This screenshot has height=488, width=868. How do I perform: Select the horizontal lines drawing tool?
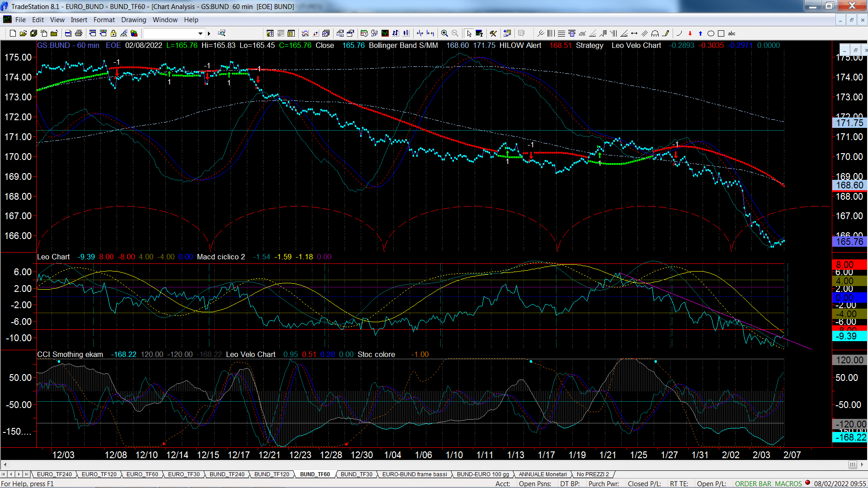pos(561,33)
